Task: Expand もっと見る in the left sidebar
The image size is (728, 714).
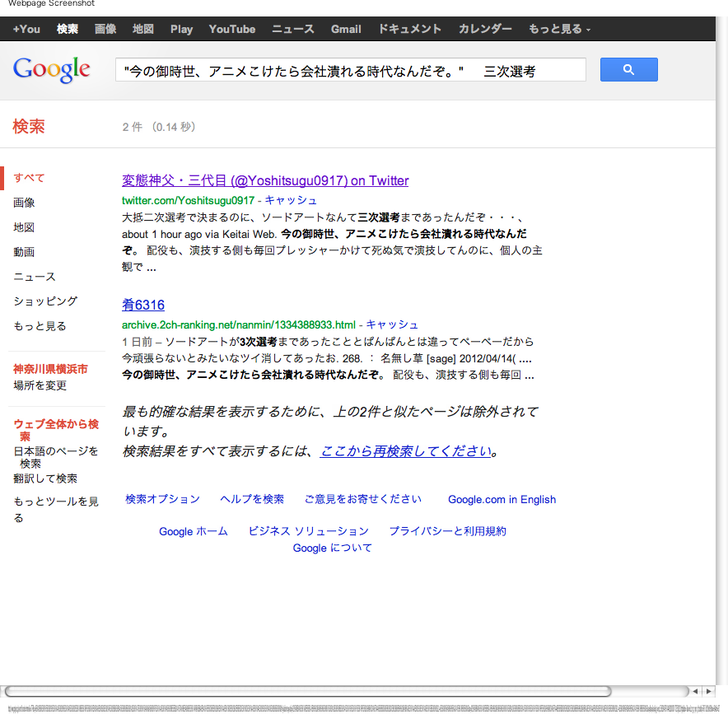Action: [x=40, y=326]
